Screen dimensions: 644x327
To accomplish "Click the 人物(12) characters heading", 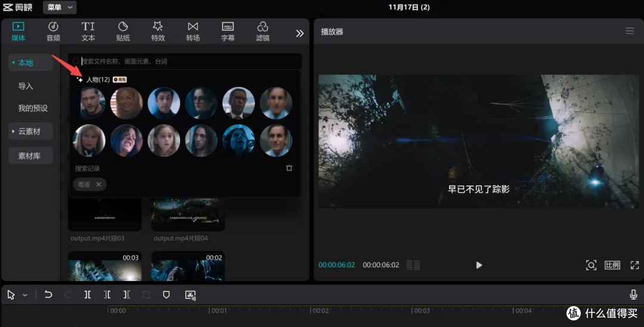I will tap(98, 79).
